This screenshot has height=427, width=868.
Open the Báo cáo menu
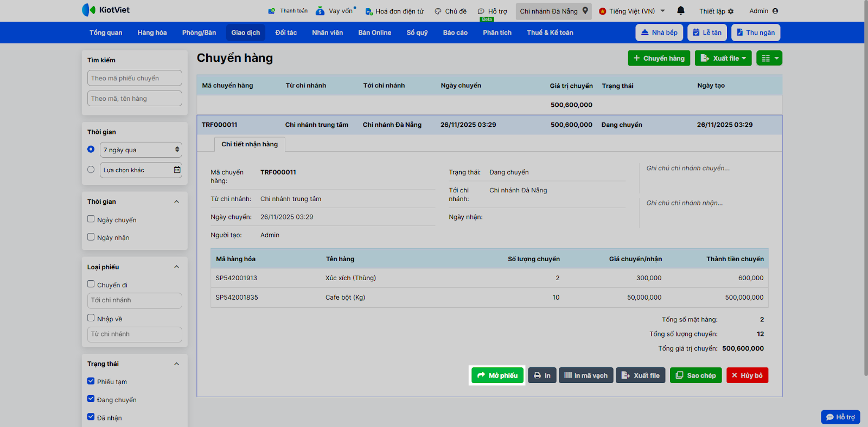(455, 33)
